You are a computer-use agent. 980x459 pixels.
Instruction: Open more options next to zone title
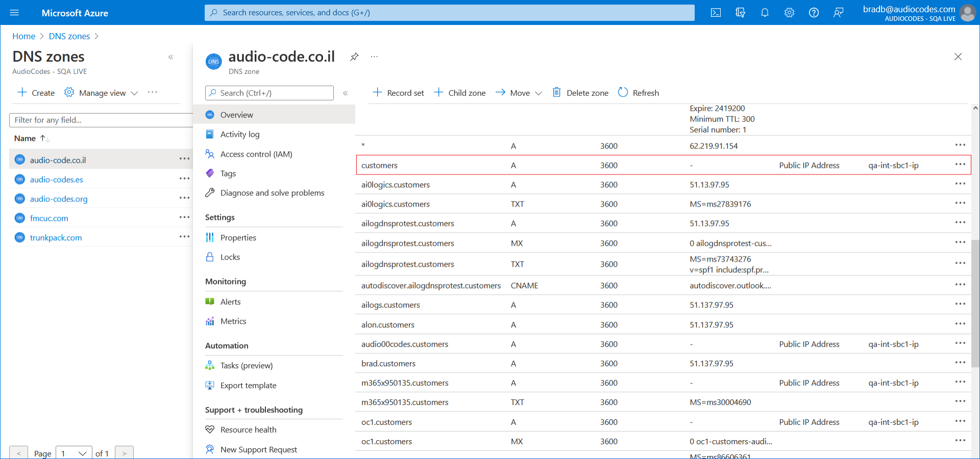(374, 57)
